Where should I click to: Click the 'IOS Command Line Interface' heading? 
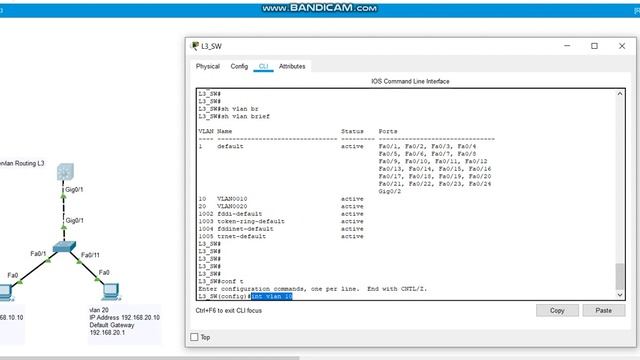click(410, 81)
